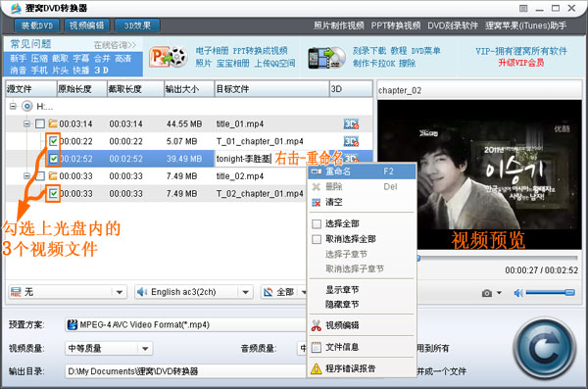Start conversion with the round arrow button
The image size is (588, 389).
(545, 349)
